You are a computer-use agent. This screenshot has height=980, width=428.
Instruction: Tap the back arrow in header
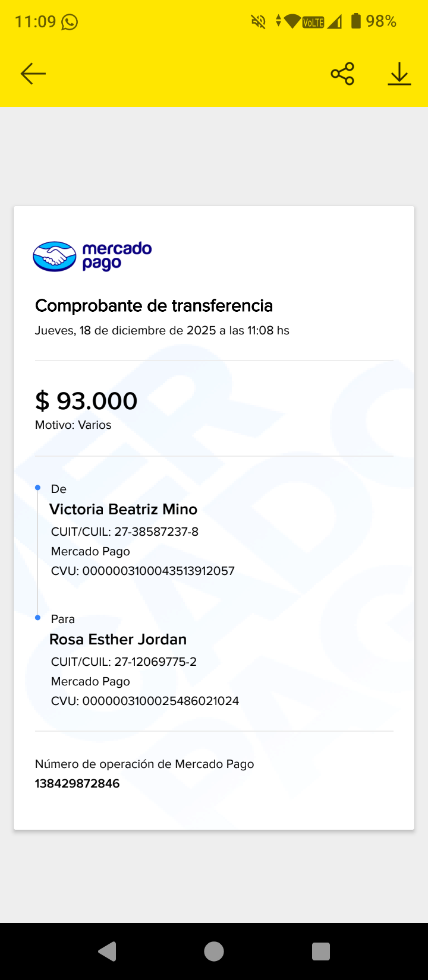(33, 74)
